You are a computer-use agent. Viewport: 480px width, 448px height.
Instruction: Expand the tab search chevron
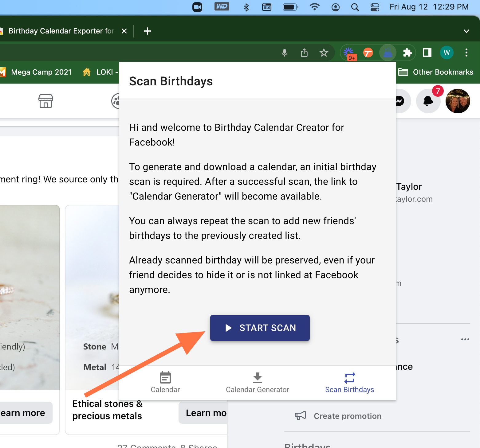tap(466, 31)
